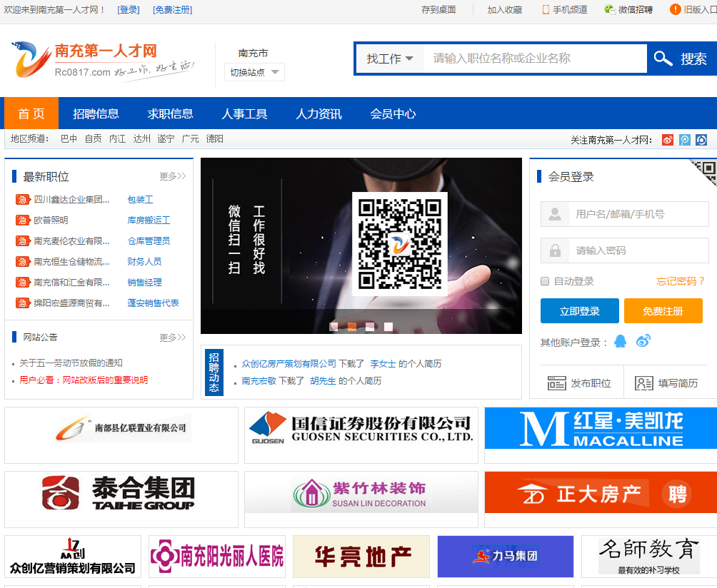Open the 包装工 job link
This screenshot has width=717, height=588.
pos(141,200)
